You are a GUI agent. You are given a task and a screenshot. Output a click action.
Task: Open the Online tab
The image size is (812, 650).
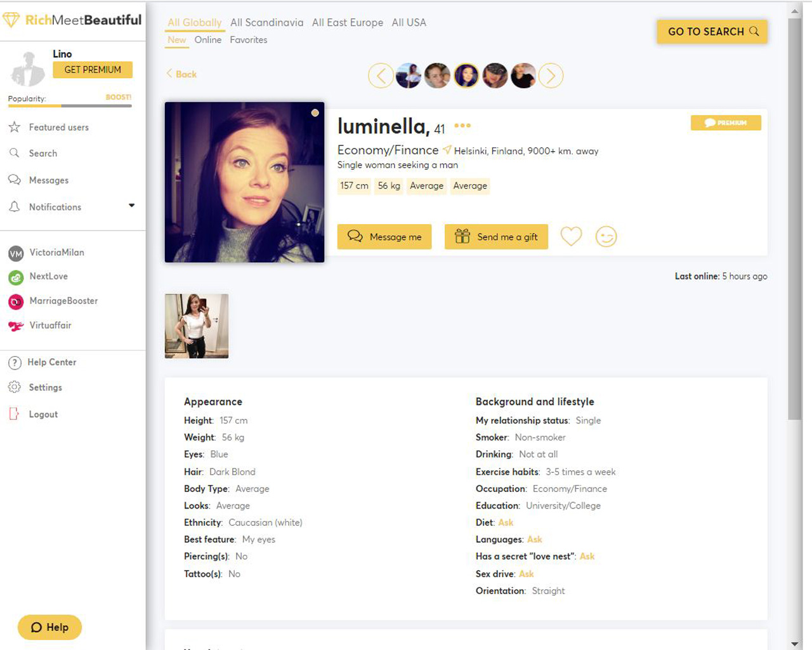click(208, 39)
